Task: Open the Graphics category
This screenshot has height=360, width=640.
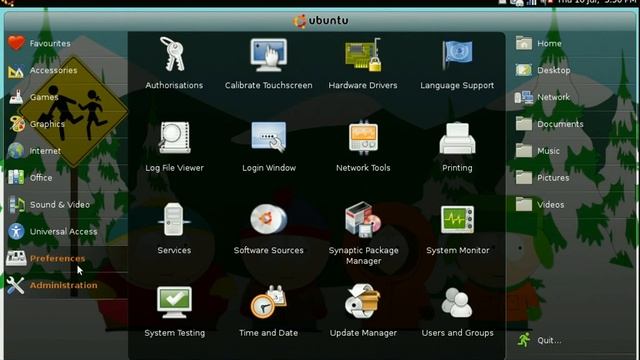Action: point(67,124)
